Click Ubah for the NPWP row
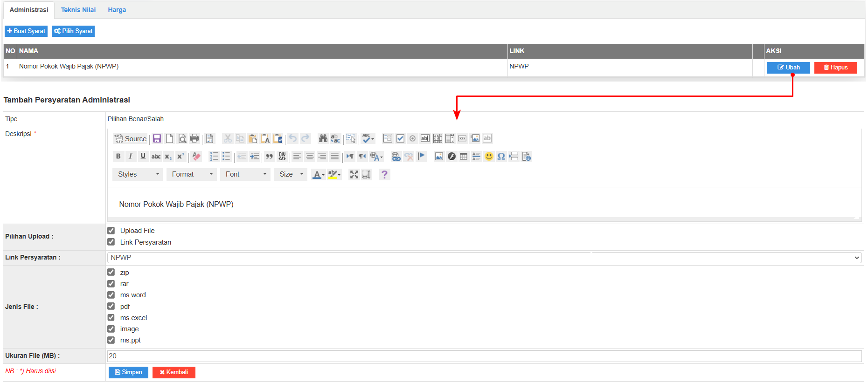Viewport: 868px width, 383px height. 789,68
